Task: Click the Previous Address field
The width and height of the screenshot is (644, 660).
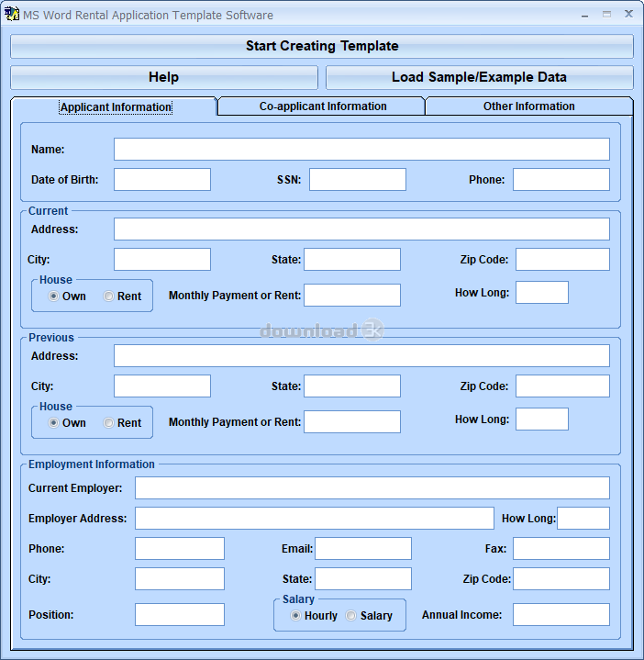Action: click(x=361, y=355)
